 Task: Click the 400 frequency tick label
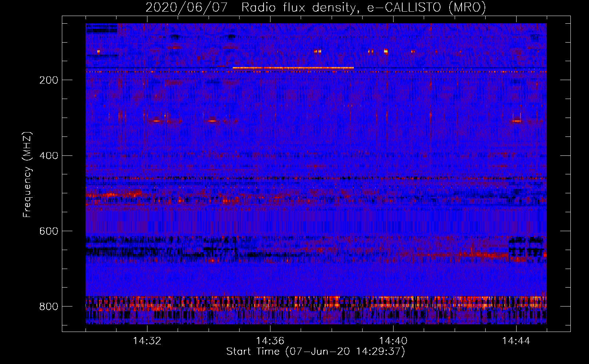pos(49,156)
